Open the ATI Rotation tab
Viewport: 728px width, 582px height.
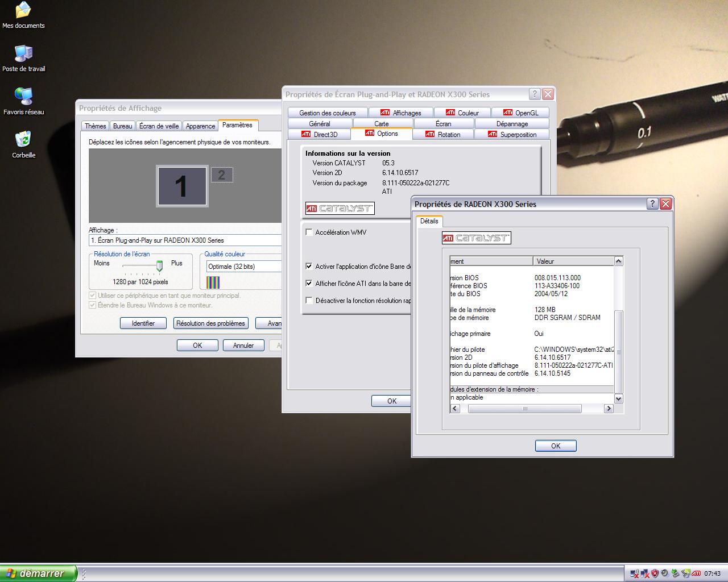tap(443, 134)
